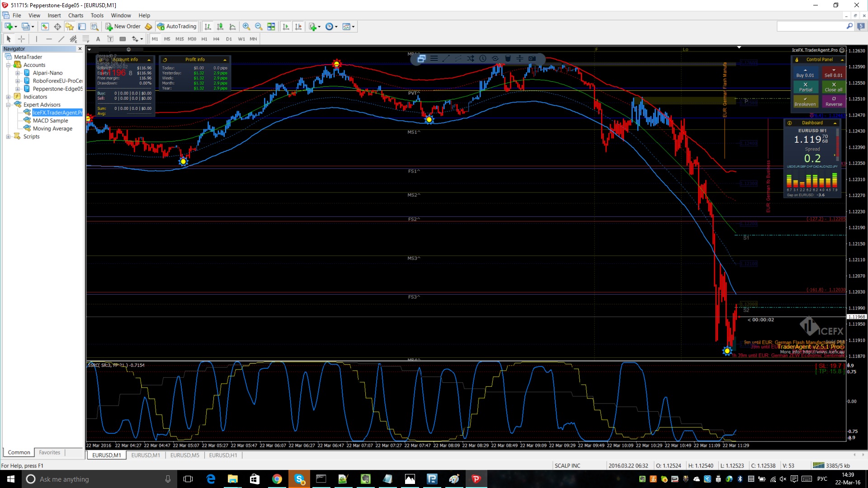Select the Text Label tool
Image resolution: width=868 pixels, height=488 pixels.
point(110,39)
